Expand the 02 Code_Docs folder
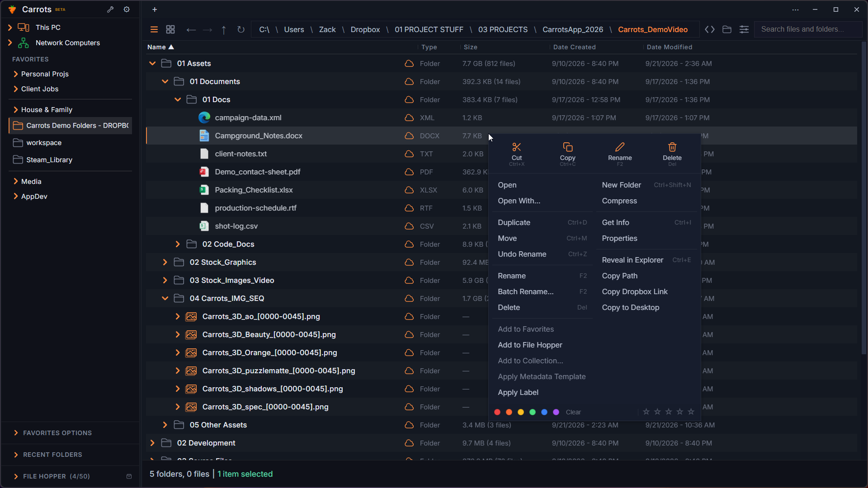Image resolution: width=868 pixels, height=488 pixels. [x=178, y=244]
